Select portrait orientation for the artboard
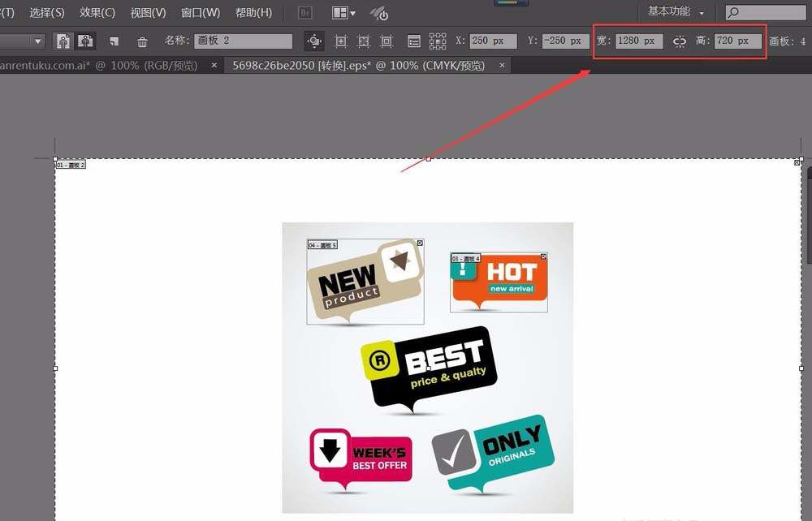The width and height of the screenshot is (812, 521). pos(63,41)
